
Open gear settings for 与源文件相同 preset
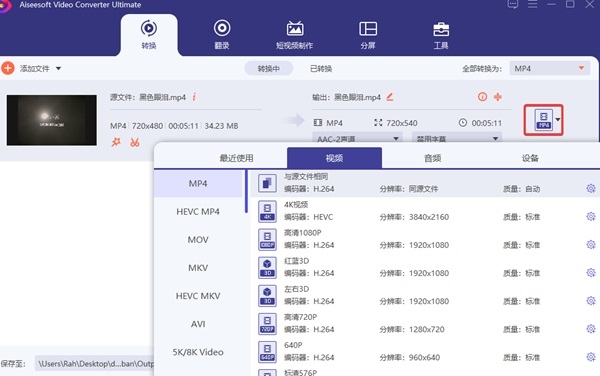tap(591, 188)
